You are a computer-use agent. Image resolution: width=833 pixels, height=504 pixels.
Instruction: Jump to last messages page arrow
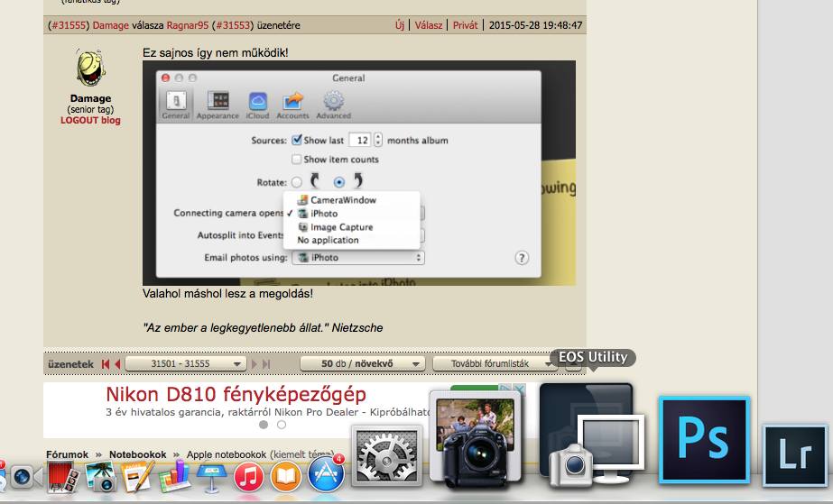pos(266,364)
